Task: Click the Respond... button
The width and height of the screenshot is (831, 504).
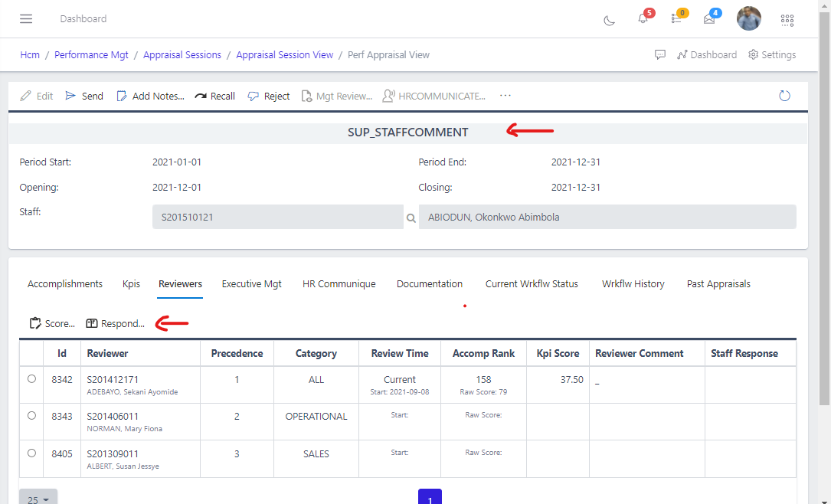Action: [x=115, y=324]
